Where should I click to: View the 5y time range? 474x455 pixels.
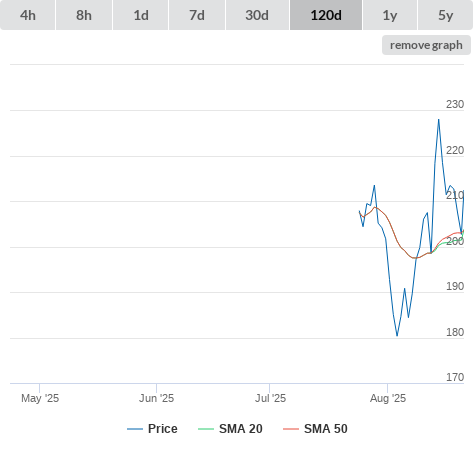pos(445,15)
